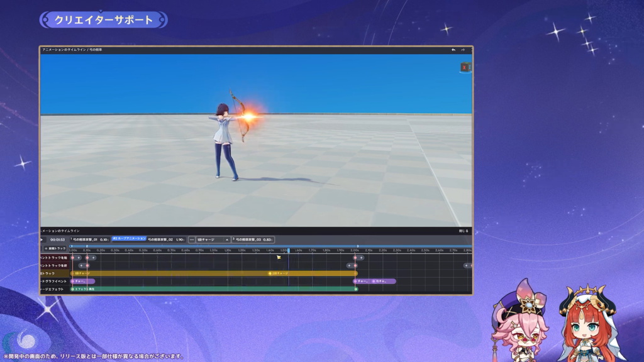Click the three-dots more options button
Image resolution: width=644 pixels, height=362 pixels.
click(x=192, y=239)
